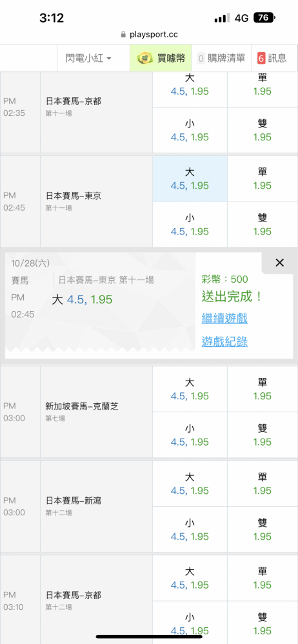Select 大 4.5 for 日本賽馬-京都 第十二場
Image resolution: width=298 pixels, height=644 pixels.
coord(190,578)
